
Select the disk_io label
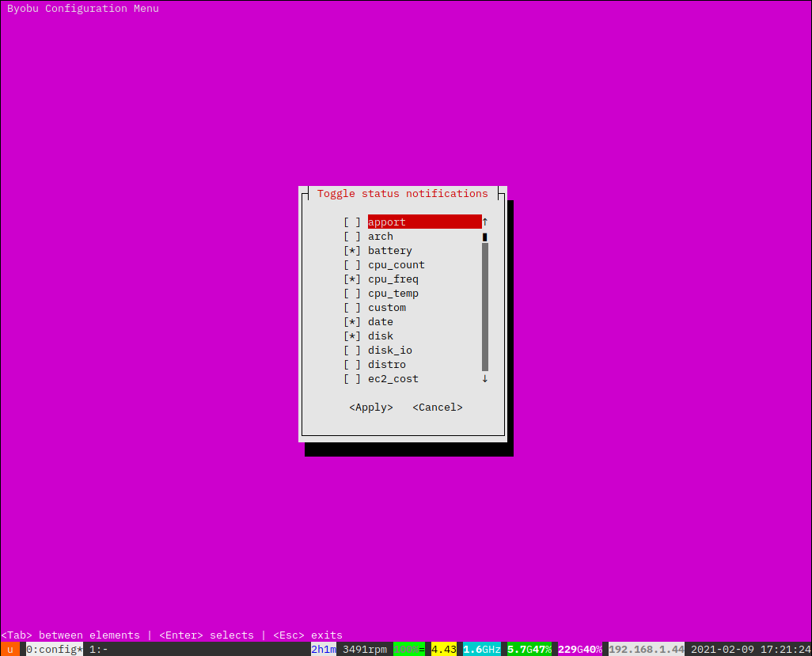coord(390,351)
